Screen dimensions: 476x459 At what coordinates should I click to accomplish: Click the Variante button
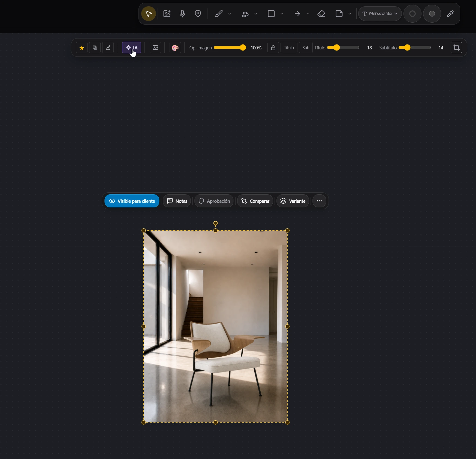click(293, 201)
